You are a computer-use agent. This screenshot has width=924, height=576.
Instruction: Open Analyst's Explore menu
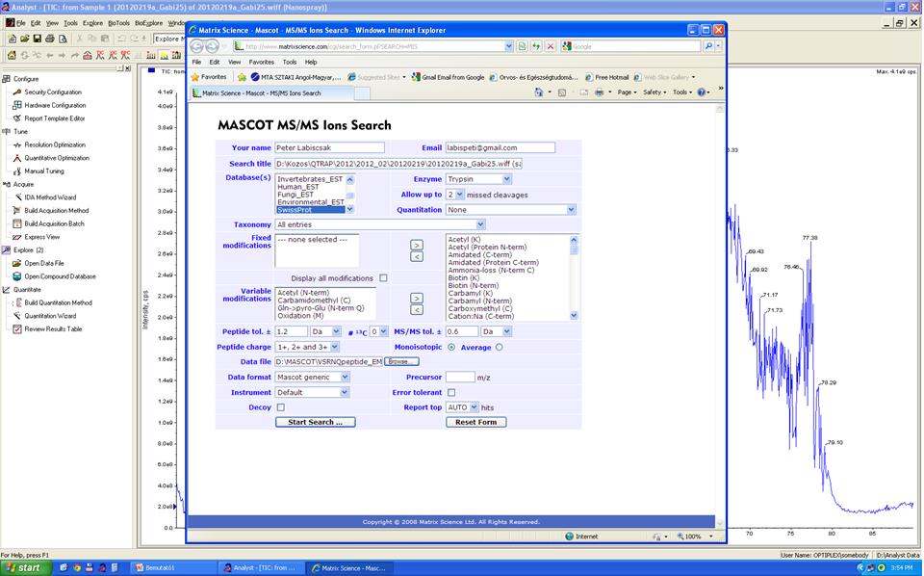click(x=92, y=23)
